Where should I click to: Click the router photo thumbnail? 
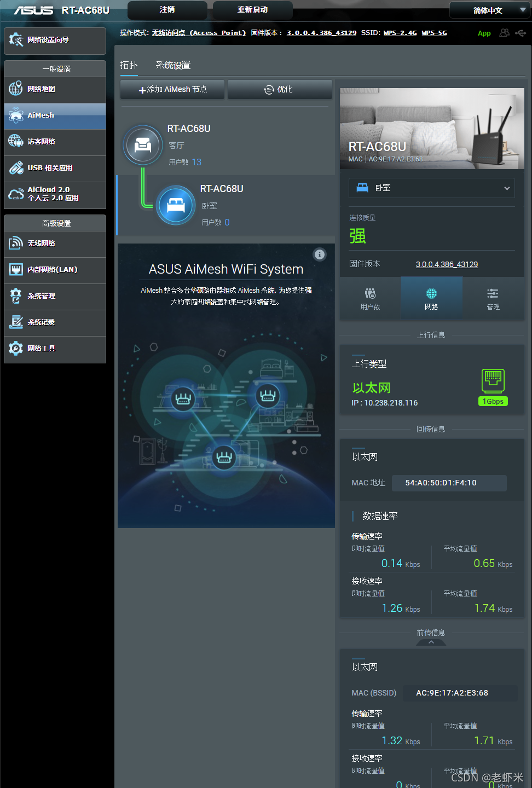[x=432, y=129]
